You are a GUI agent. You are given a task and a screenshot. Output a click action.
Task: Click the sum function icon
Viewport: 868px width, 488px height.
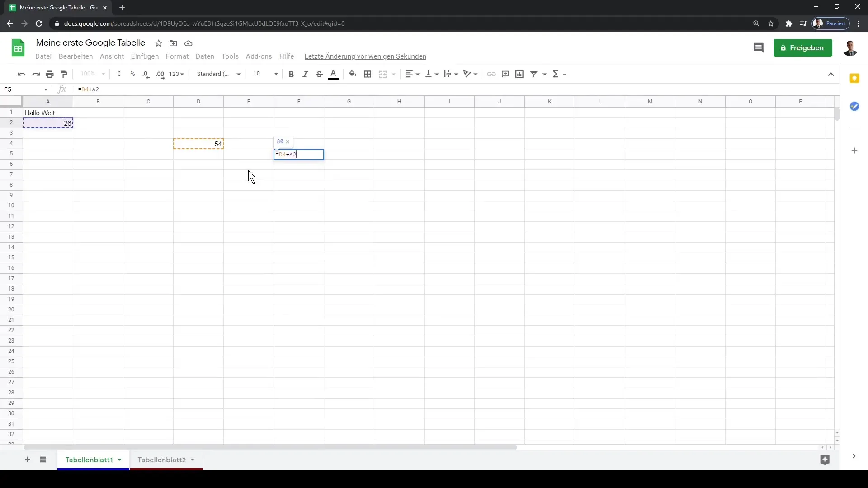click(556, 73)
